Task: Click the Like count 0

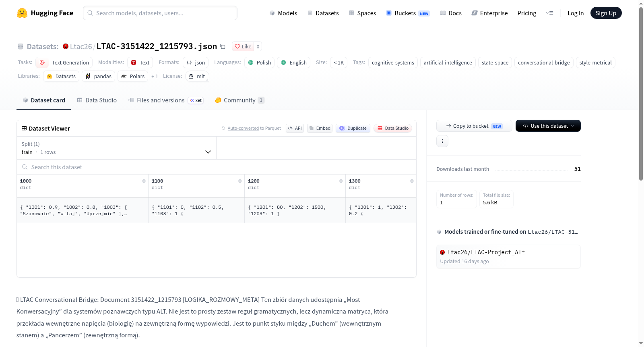Action: [x=258, y=46]
